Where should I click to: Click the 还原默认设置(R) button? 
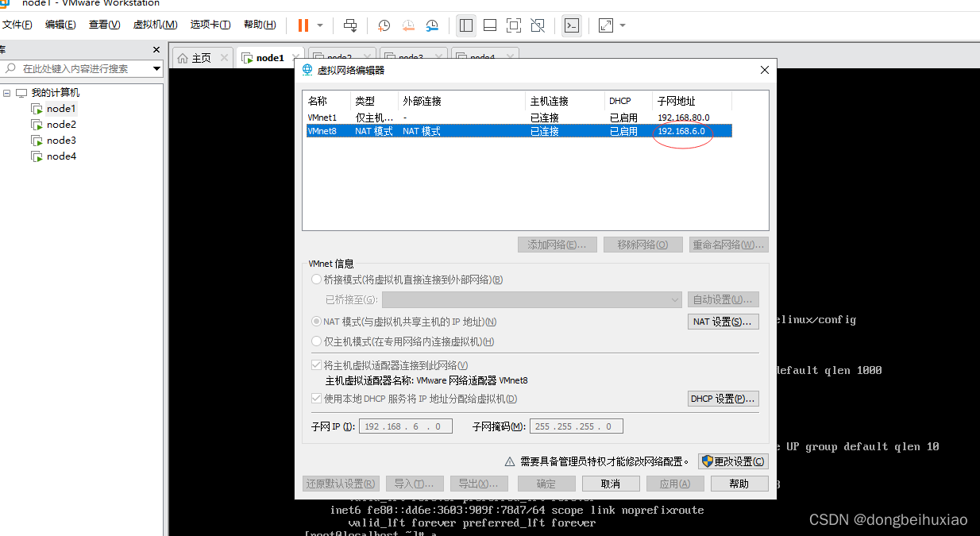point(341,484)
